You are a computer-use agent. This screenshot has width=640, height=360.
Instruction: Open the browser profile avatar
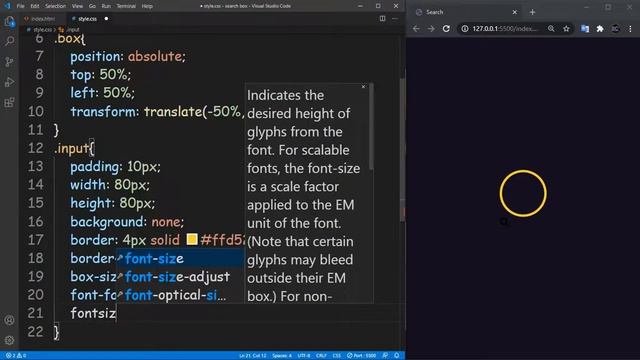coord(615,29)
